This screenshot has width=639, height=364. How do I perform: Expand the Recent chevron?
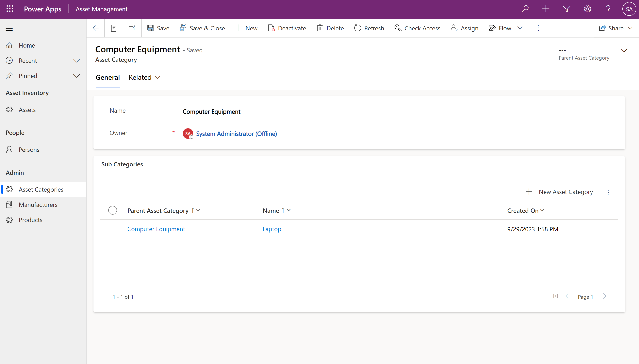coord(76,60)
